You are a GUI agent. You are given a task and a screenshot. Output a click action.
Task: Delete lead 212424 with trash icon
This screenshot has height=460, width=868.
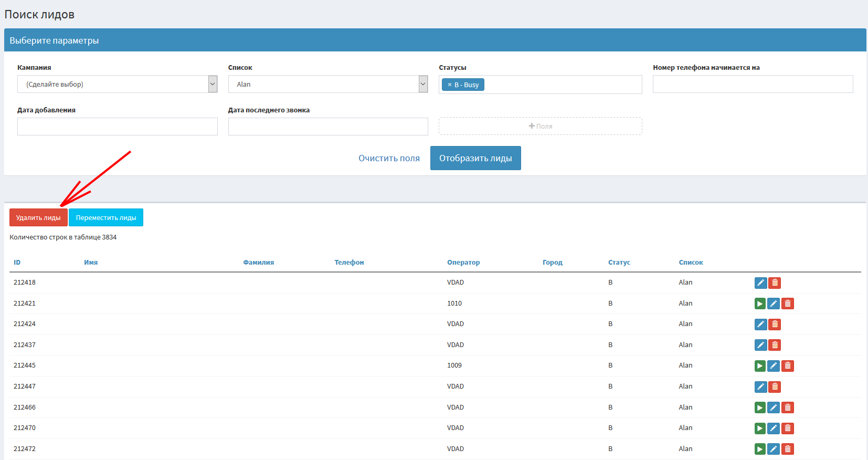tap(775, 325)
